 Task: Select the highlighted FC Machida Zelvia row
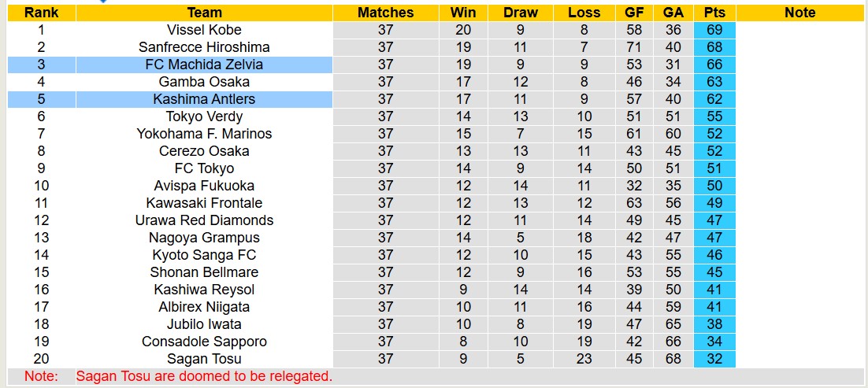tap(204, 65)
